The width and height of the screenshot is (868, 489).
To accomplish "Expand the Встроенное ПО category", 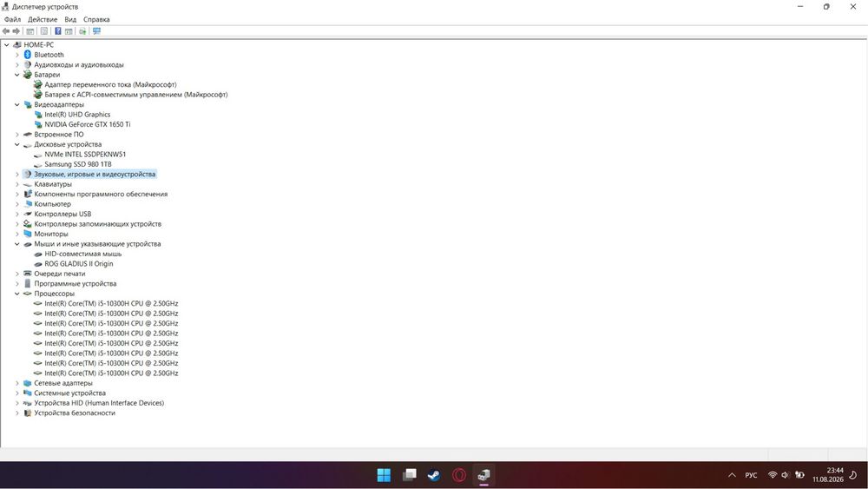I will coord(17,135).
